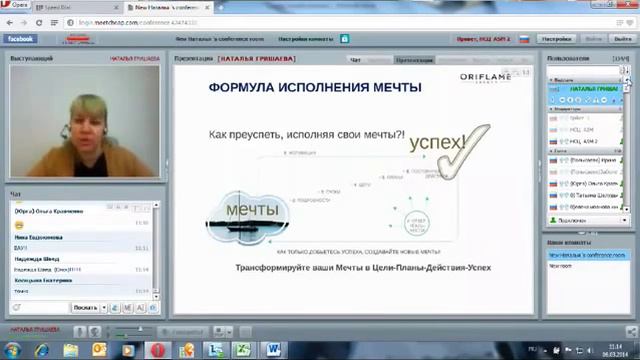640x360 pixels.
Task: Click the A font icon in chat toolbar
Action: pos(140,308)
